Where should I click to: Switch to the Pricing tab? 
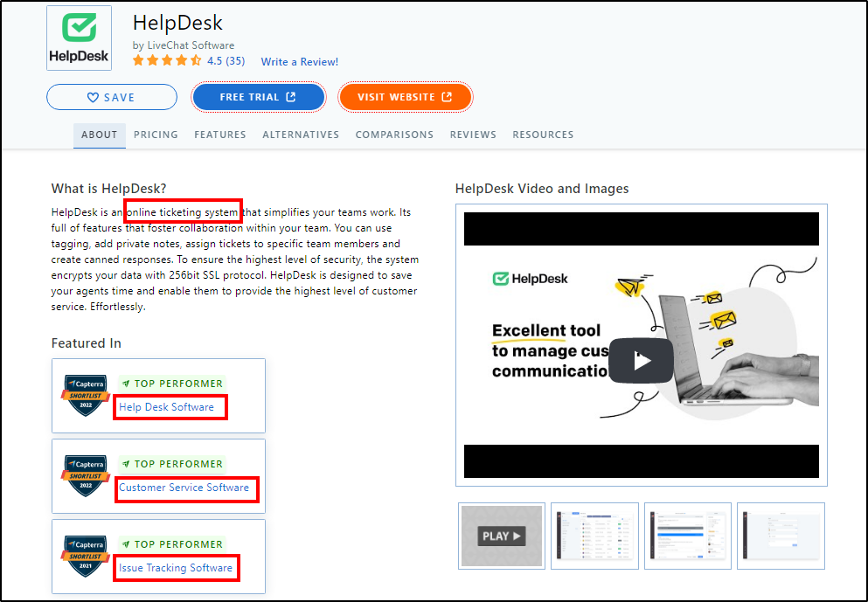[x=156, y=135]
